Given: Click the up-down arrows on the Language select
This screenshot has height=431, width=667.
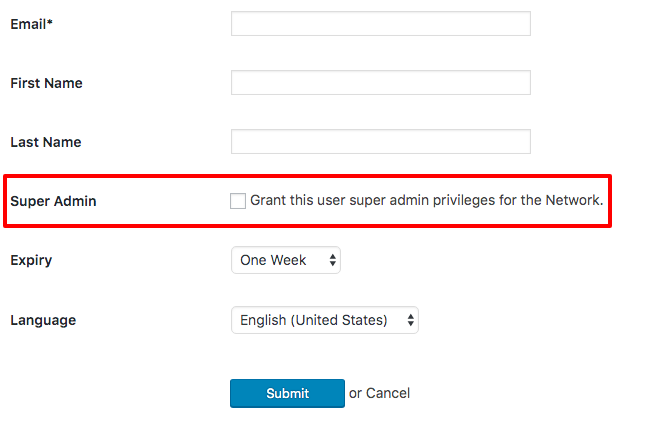Looking at the screenshot, I should point(410,320).
